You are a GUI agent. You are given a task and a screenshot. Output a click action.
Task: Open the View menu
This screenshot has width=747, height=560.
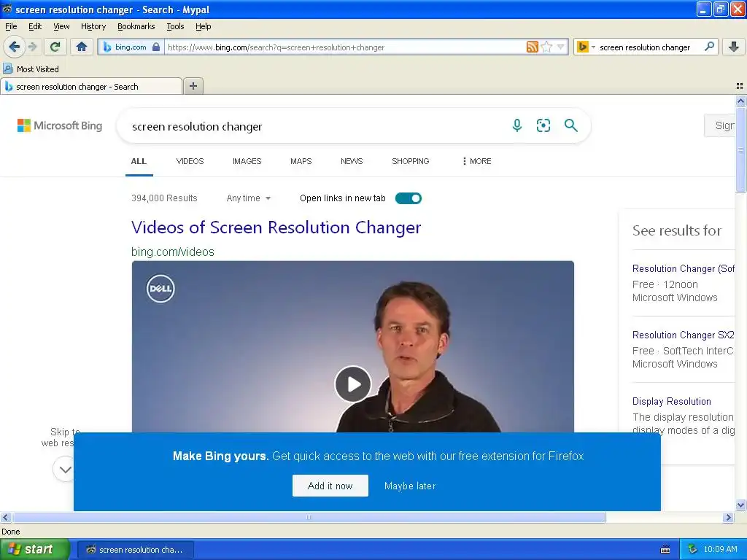point(61,26)
